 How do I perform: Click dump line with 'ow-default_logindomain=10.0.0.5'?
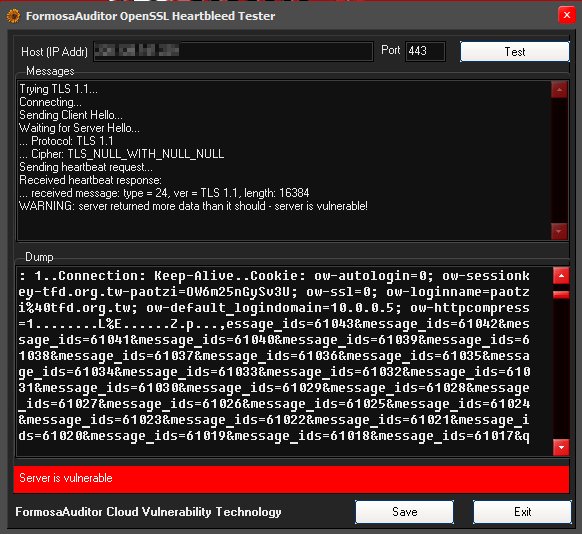click(x=274, y=308)
